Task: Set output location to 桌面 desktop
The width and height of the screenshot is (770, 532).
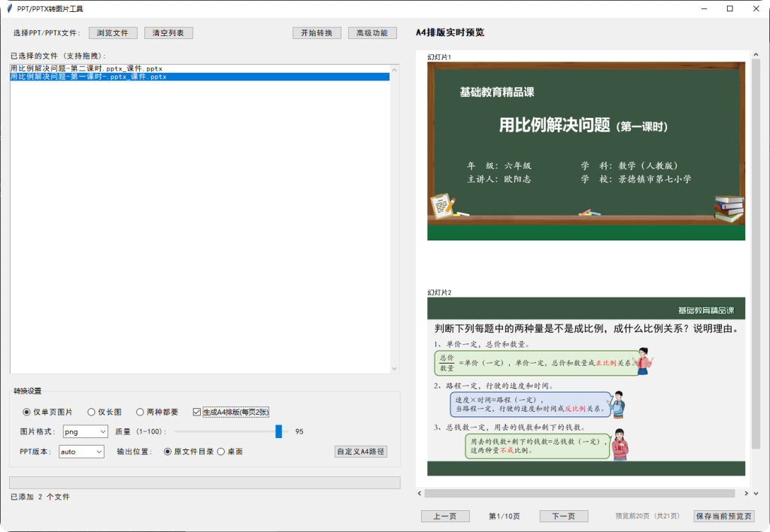Action: (x=231, y=452)
